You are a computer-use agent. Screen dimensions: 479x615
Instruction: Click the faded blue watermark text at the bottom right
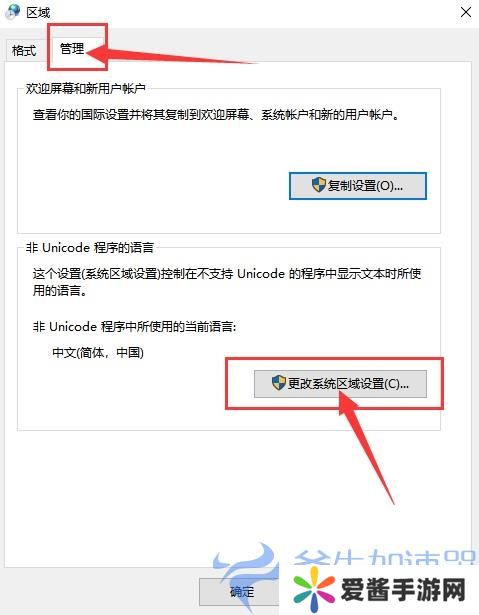(384, 557)
